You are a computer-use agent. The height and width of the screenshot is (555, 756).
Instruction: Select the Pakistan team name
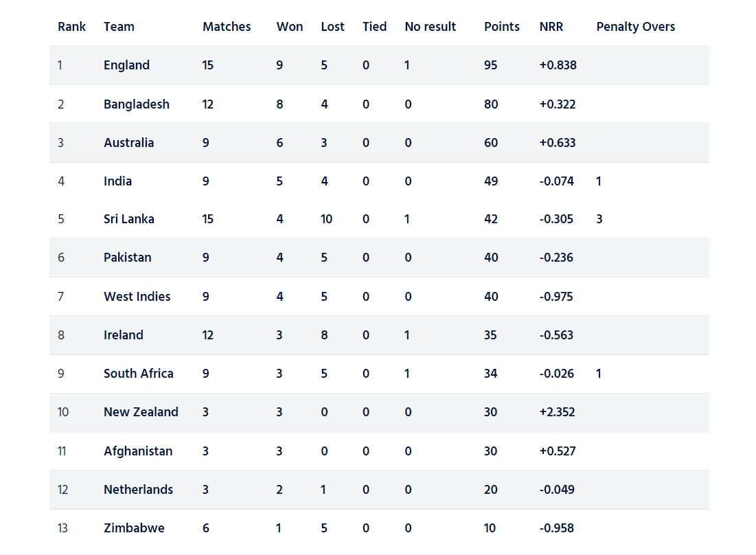point(127,258)
